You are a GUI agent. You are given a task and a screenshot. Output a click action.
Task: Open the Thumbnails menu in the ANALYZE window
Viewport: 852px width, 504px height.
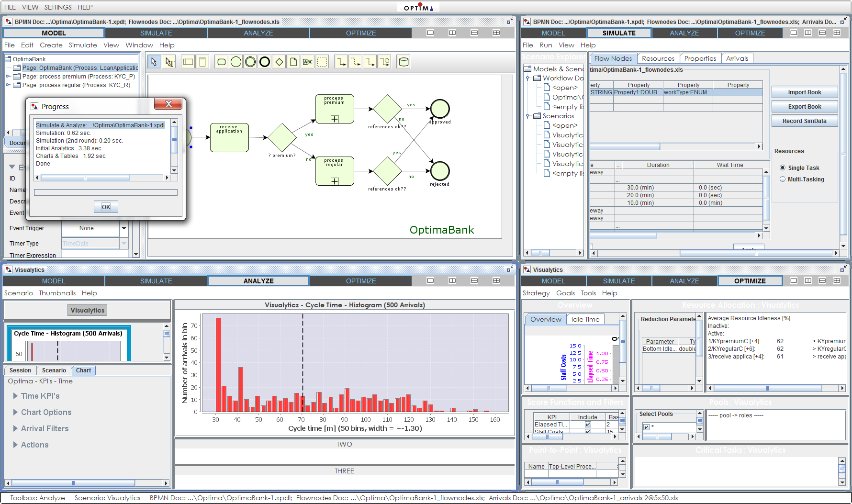57,293
